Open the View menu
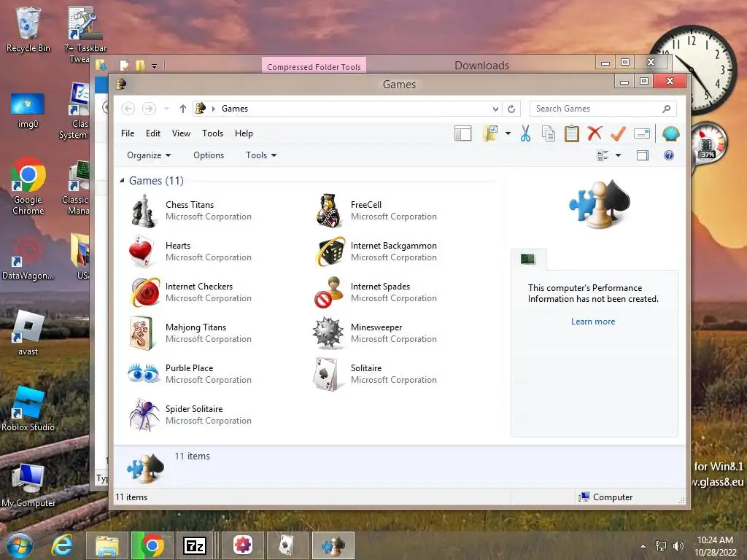747x560 pixels. (181, 133)
